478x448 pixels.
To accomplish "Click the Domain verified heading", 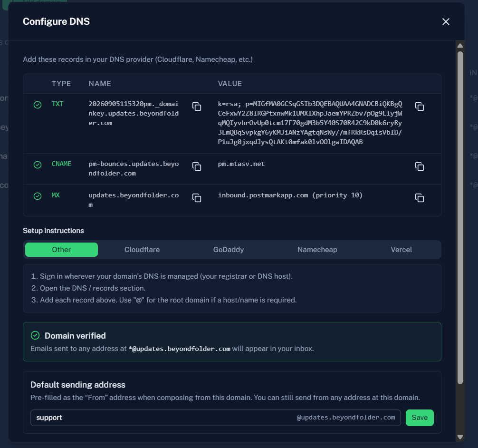I will [75, 336].
